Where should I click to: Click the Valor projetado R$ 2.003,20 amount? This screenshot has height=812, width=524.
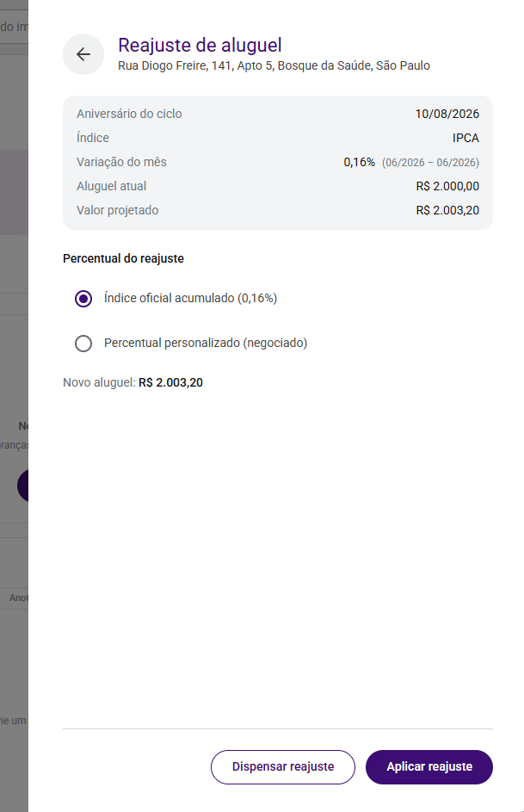coord(447,210)
